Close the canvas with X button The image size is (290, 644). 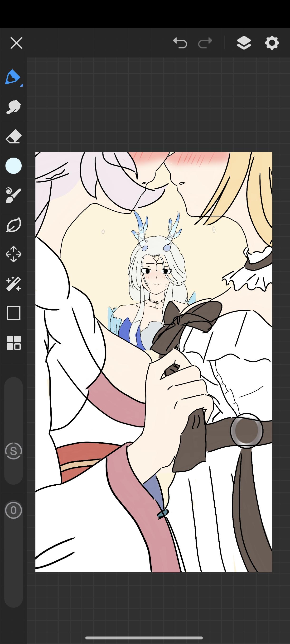[x=16, y=43]
